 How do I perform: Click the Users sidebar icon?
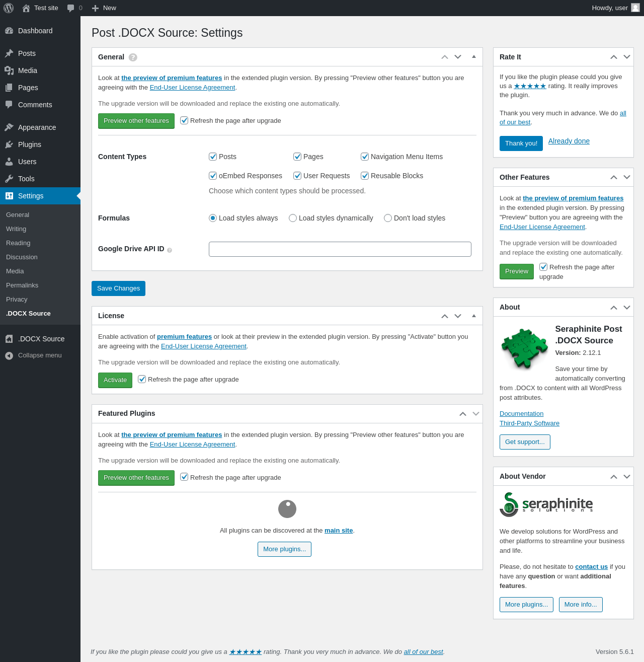pyautogui.click(x=9, y=162)
